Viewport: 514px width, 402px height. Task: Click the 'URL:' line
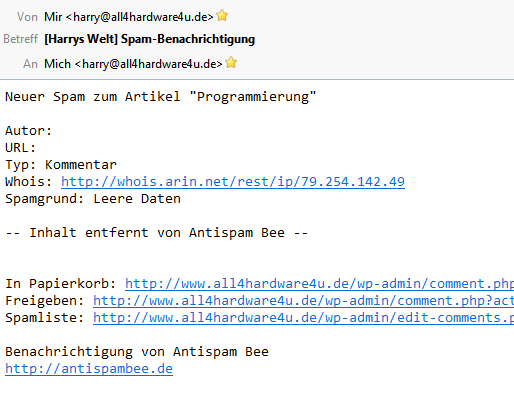21,148
